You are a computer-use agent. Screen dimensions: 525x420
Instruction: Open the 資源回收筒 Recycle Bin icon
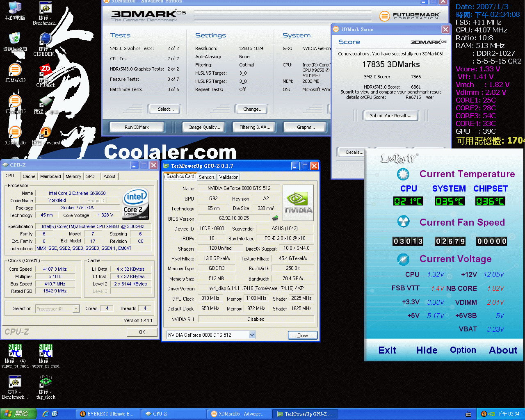tap(15, 42)
